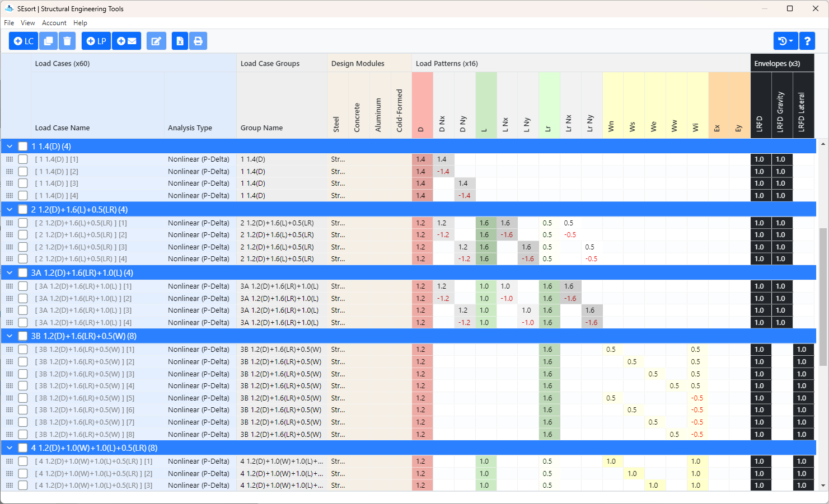Click the green L load pattern header
829x504 pixels.
click(x=486, y=105)
